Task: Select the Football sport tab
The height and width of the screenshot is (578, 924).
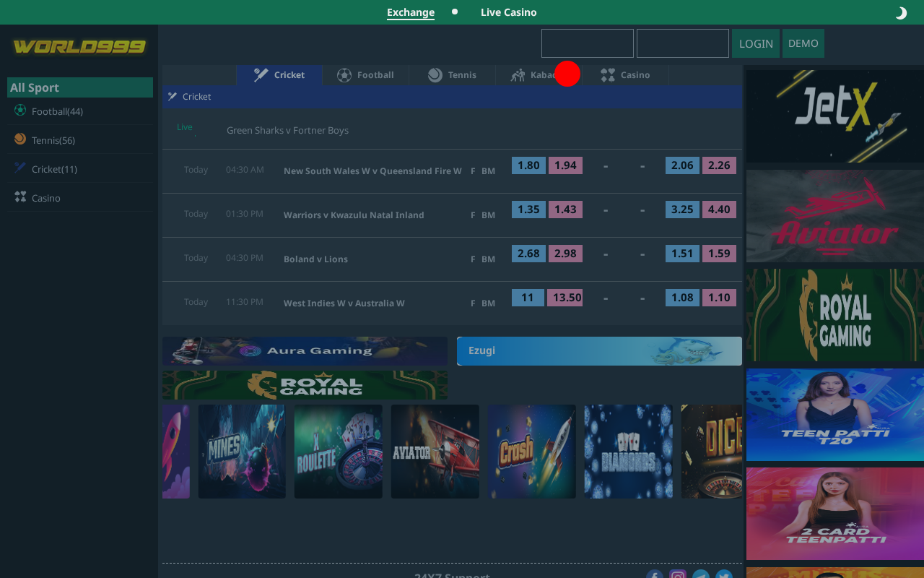Action: point(365,75)
